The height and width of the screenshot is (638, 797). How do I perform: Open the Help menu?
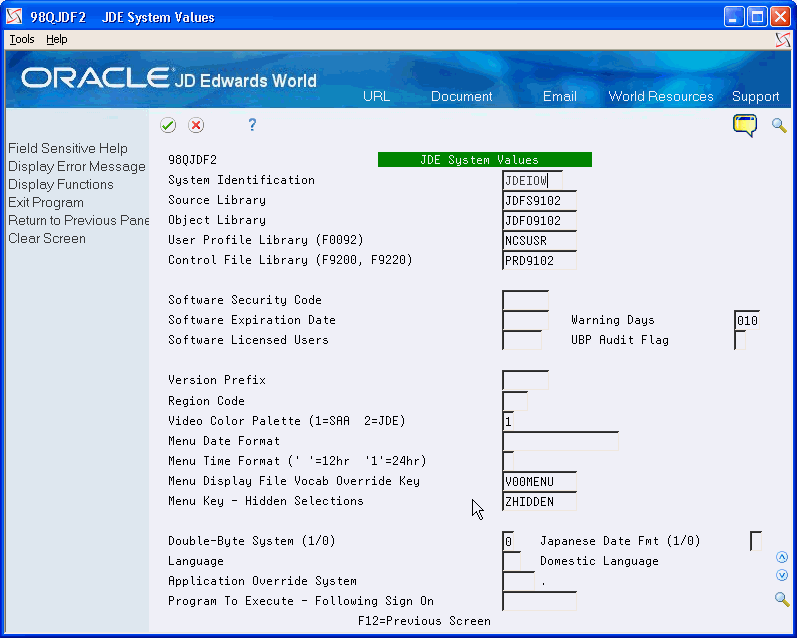56,39
